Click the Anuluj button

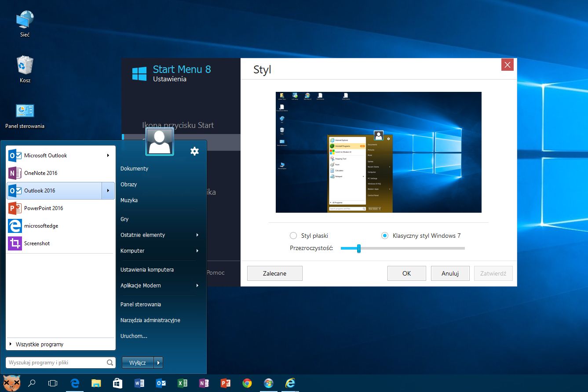pos(450,273)
